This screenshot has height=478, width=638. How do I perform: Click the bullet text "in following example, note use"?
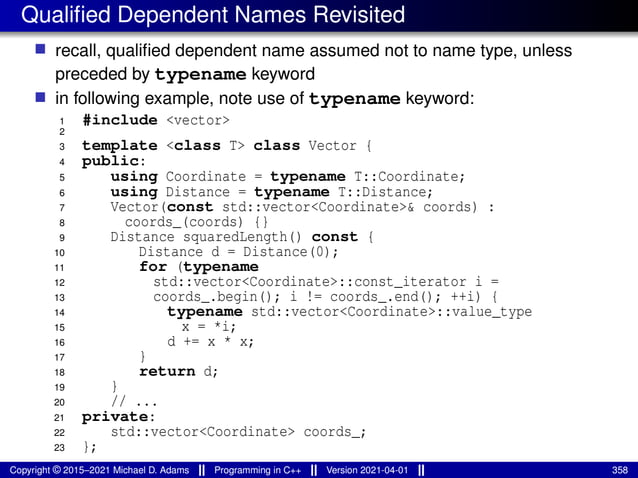click(x=264, y=98)
